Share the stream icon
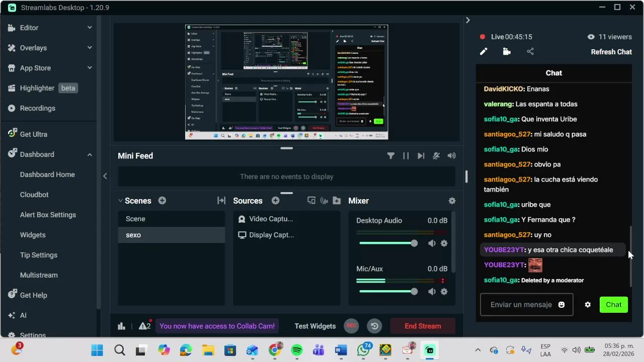Image resolution: width=644 pixels, height=362 pixels. [x=530, y=51]
